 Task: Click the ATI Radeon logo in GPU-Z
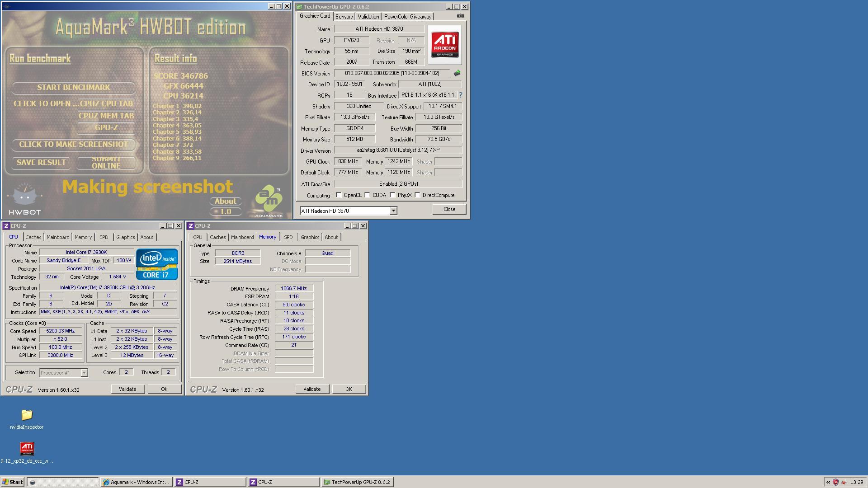(x=445, y=44)
